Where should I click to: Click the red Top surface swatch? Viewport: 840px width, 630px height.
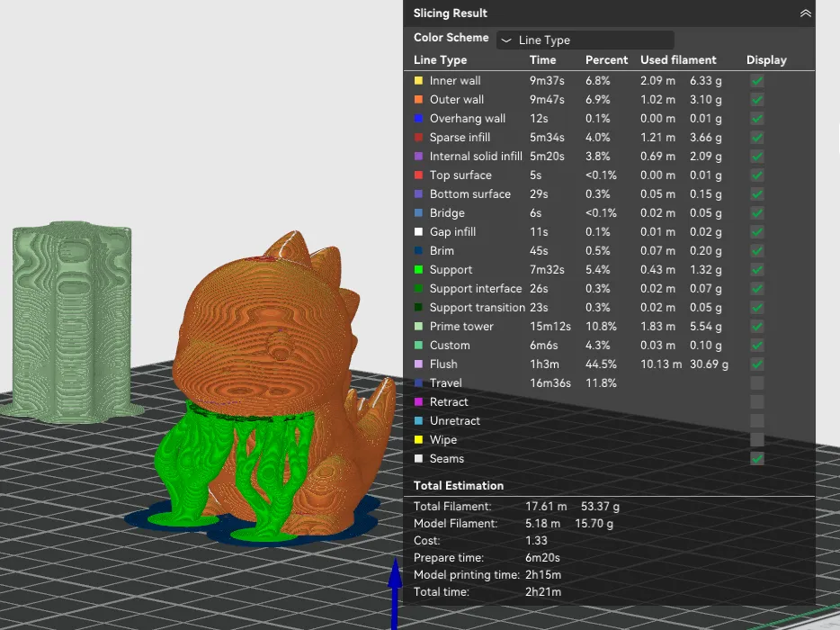[x=418, y=175]
